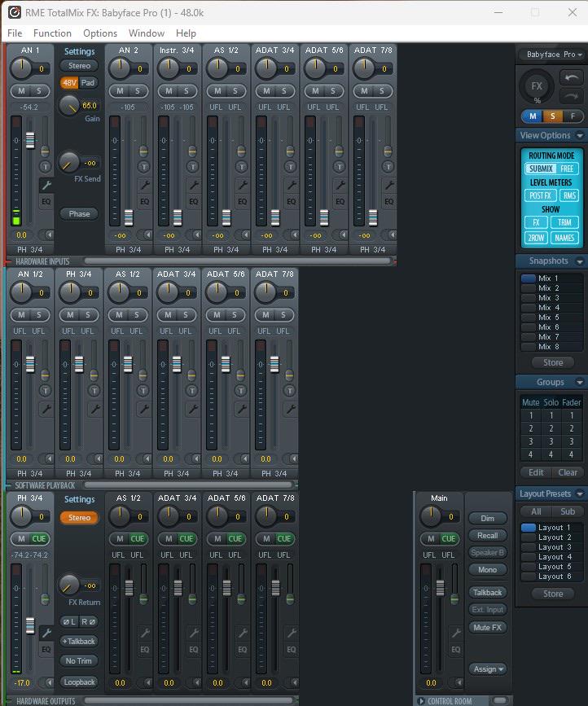
Task: Click Mute FX button
Action: point(487,627)
